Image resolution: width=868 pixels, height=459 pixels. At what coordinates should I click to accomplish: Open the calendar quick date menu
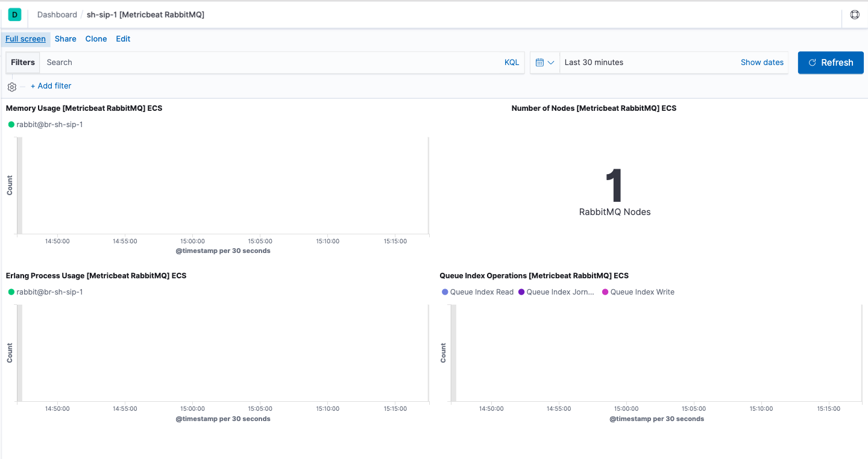(545, 63)
